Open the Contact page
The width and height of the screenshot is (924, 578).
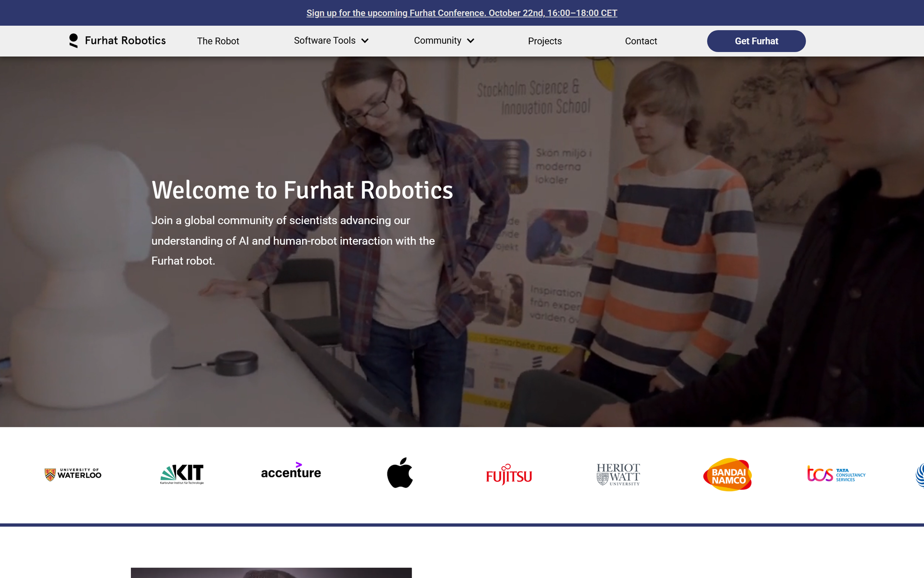(x=641, y=41)
